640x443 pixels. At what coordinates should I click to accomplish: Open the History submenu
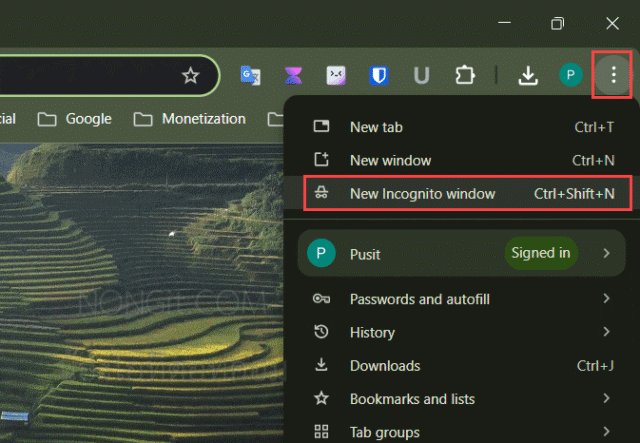(462, 332)
